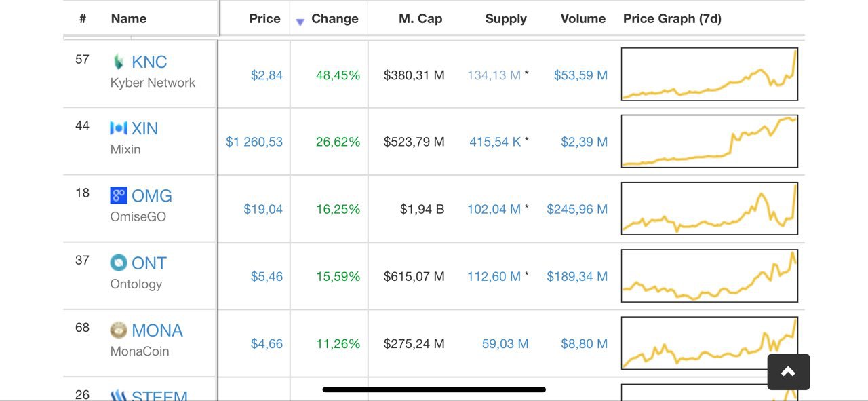
Task: Sort table by Price column
Action: point(264,19)
